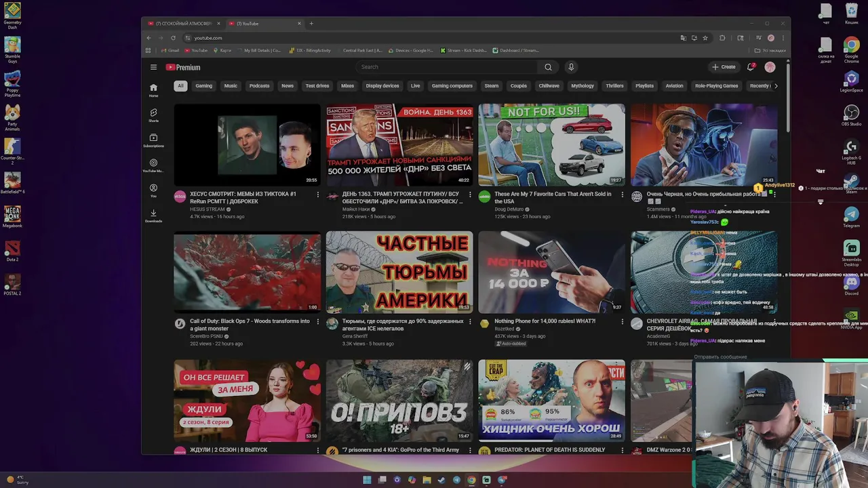Open the Devices - Google Home bookmark
The image size is (868, 488).
[x=411, y=50]
